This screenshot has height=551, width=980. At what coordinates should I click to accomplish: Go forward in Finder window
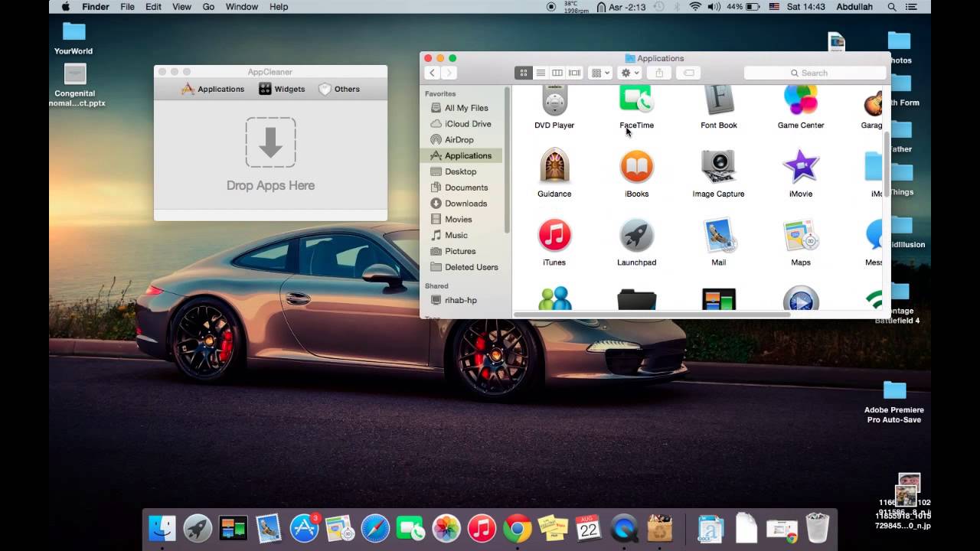click(449, 73)
